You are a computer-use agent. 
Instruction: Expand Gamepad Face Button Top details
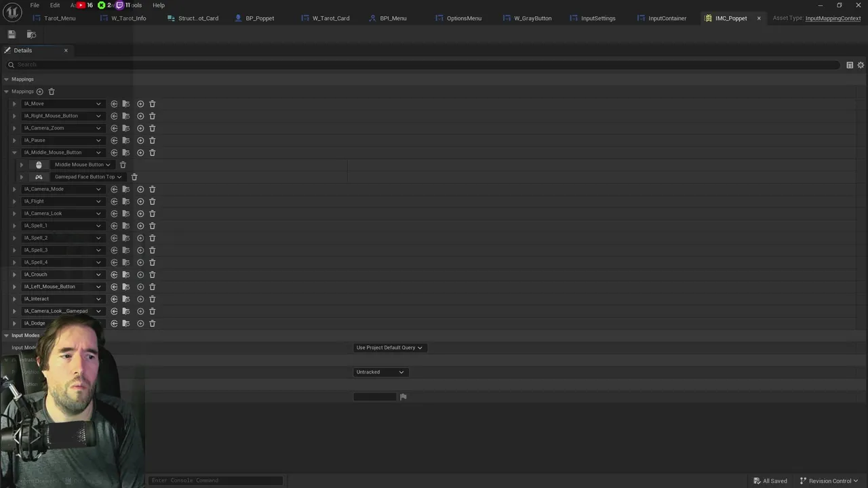22,177
